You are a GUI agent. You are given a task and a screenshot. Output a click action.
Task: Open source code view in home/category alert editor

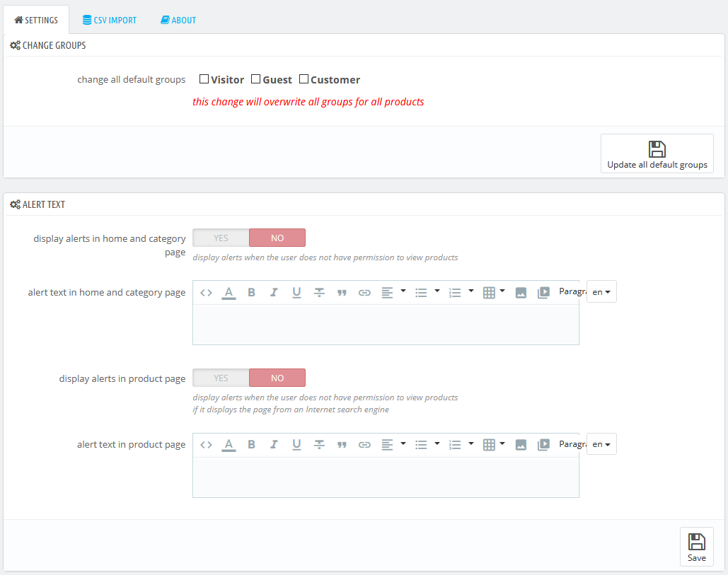pos(206,292)
